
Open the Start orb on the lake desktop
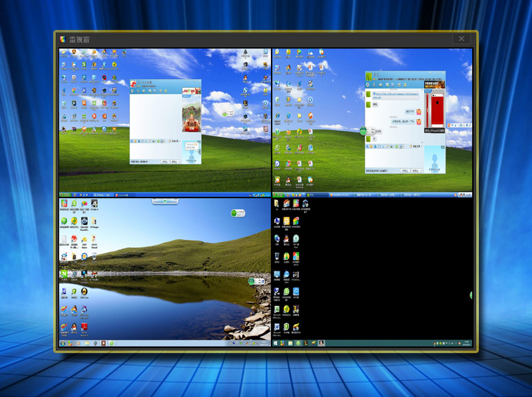click(x=63, y=343)
